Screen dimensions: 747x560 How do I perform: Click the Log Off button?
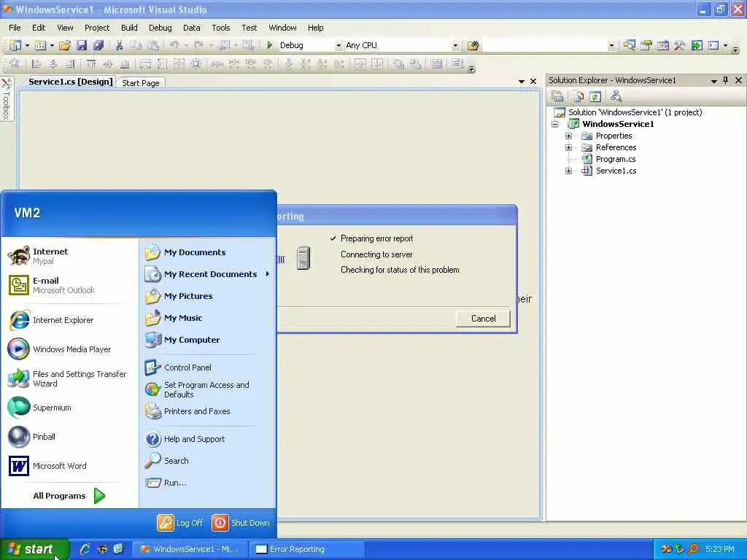pyautogui.click(x=180, y=523)
